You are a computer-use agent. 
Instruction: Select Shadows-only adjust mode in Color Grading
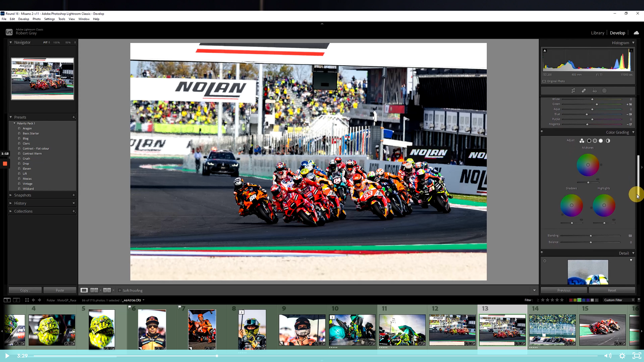[589, 141]
